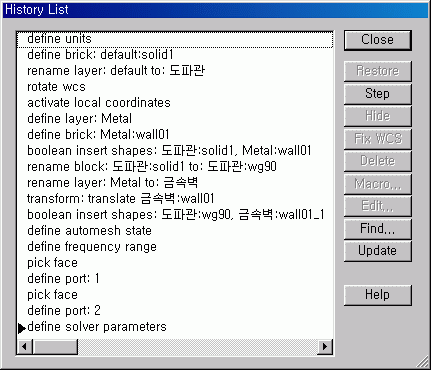This screenshot has width=431, height=370.
Task: Select 'boolean insert shapes: 도파관:wg90' entry
Action: (175, 215)
